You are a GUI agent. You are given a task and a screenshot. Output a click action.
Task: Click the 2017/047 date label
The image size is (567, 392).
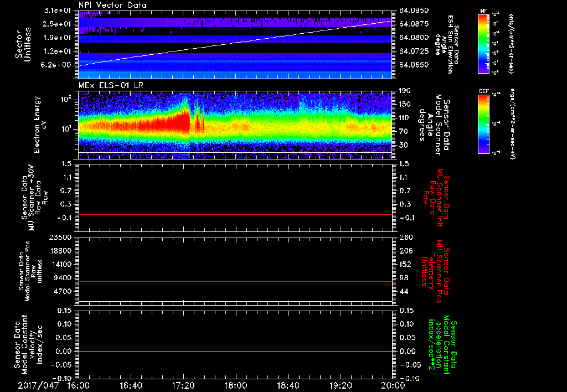tap(38, 385)
